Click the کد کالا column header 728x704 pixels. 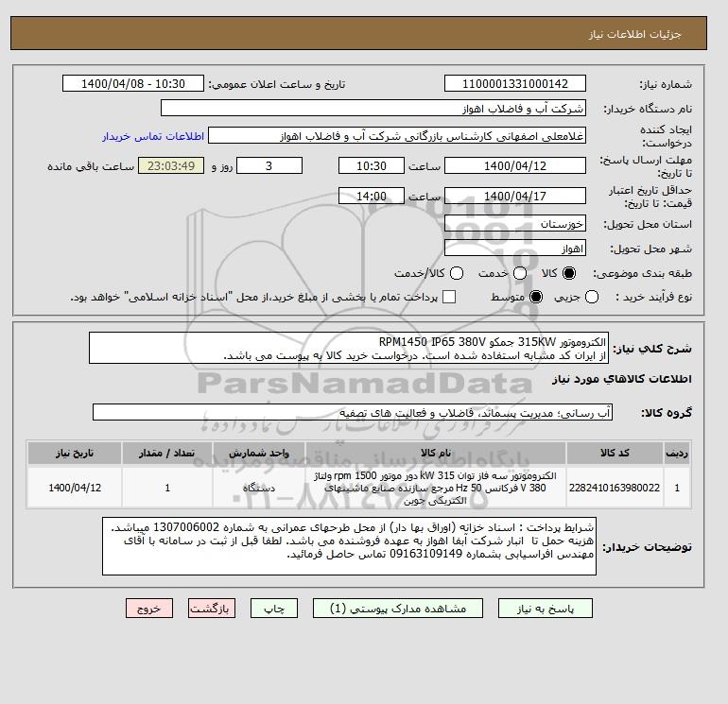[615, 453]
